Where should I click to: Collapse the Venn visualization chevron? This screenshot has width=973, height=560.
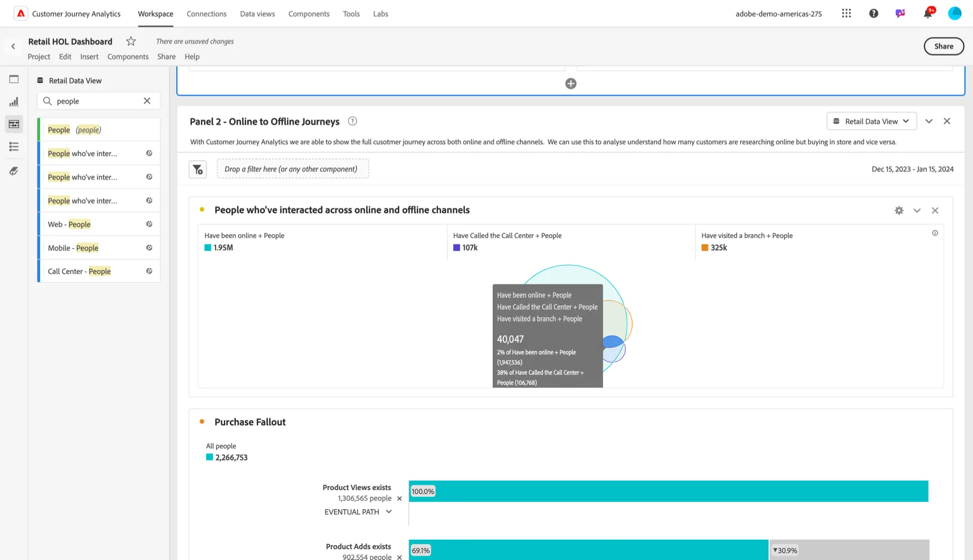tap(917, 210)
